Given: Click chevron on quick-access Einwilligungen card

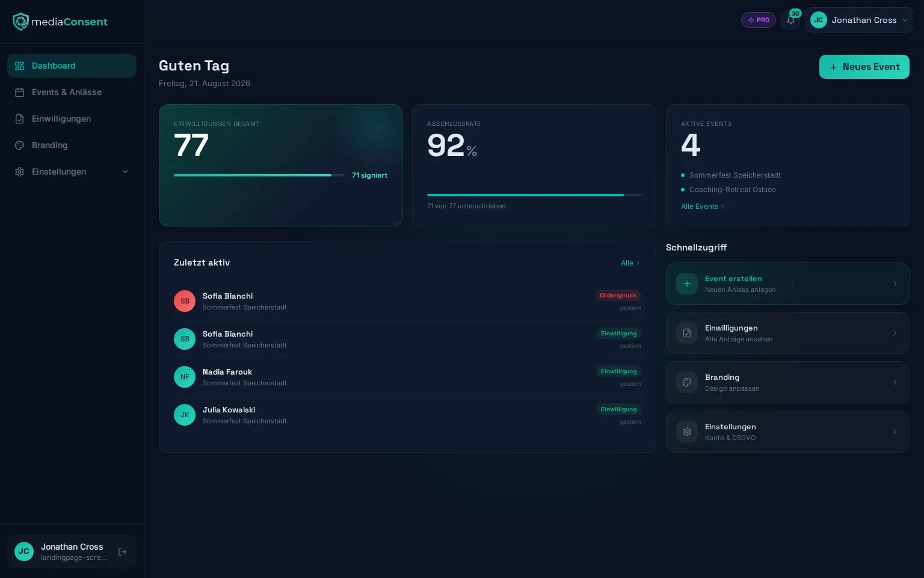Looking at the screenshot, I should pos(895,333).
